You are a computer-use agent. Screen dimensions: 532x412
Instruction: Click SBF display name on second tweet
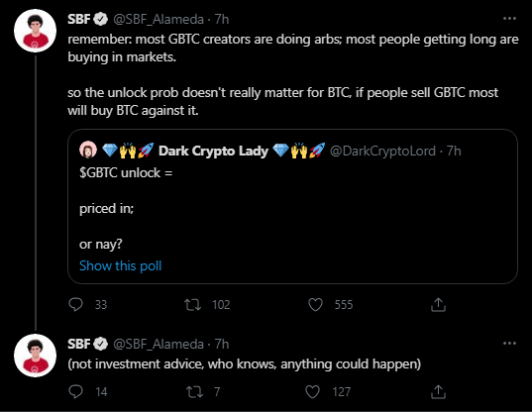[x=78, y=344]
